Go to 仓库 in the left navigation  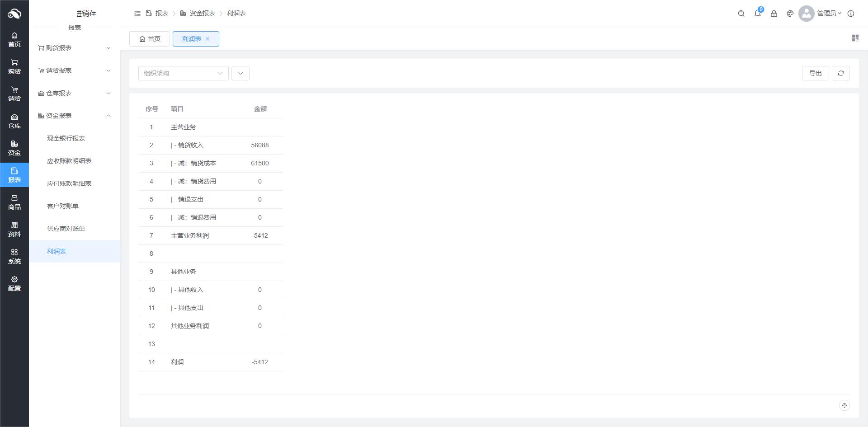tap(14, 121)
